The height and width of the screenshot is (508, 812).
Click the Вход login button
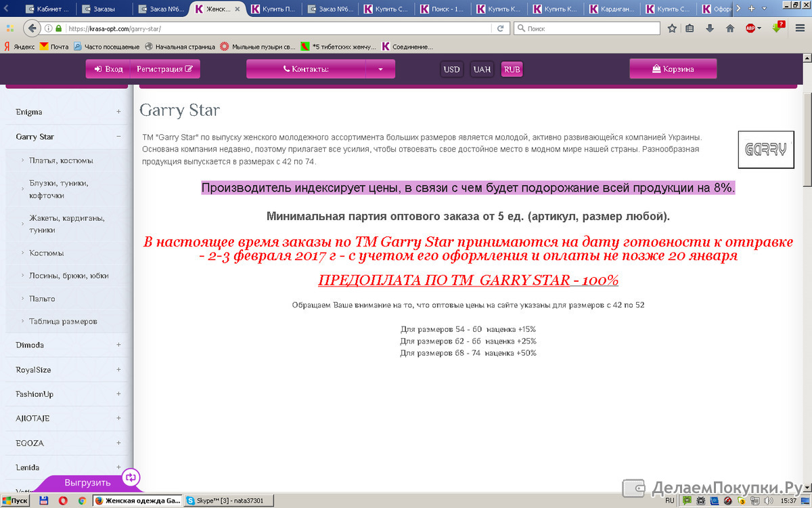[108, 69]
